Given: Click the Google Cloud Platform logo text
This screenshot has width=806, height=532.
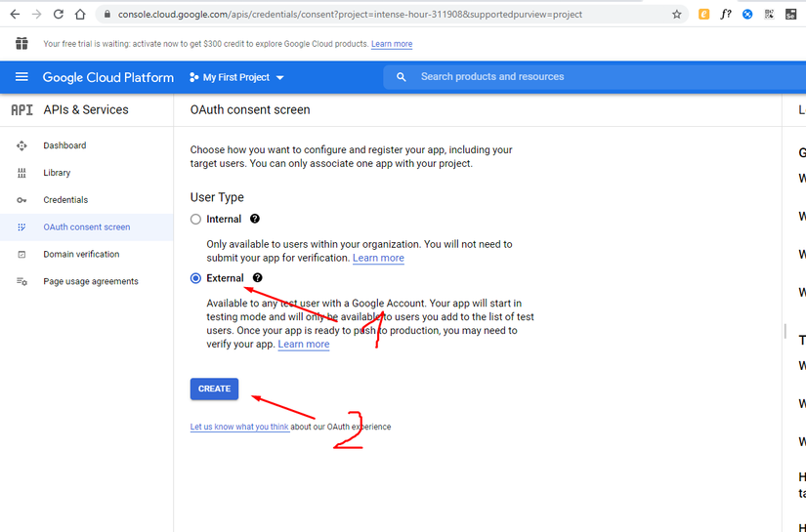Looking at the screenshot, I should click(107, 77).
